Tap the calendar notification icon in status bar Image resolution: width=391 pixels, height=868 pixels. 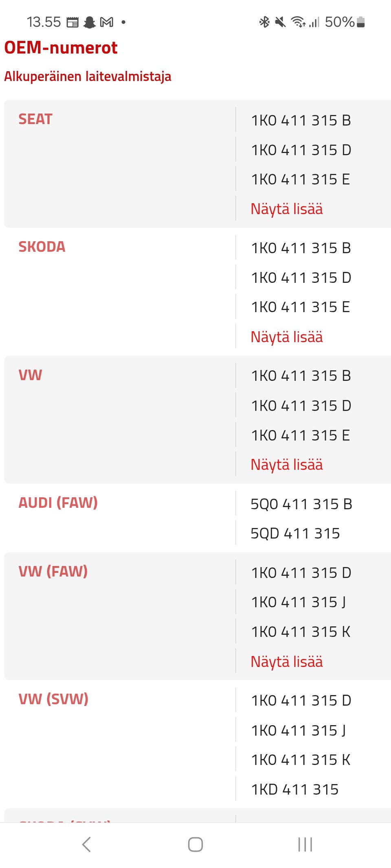pyautogui.click(x=72, y=22)
